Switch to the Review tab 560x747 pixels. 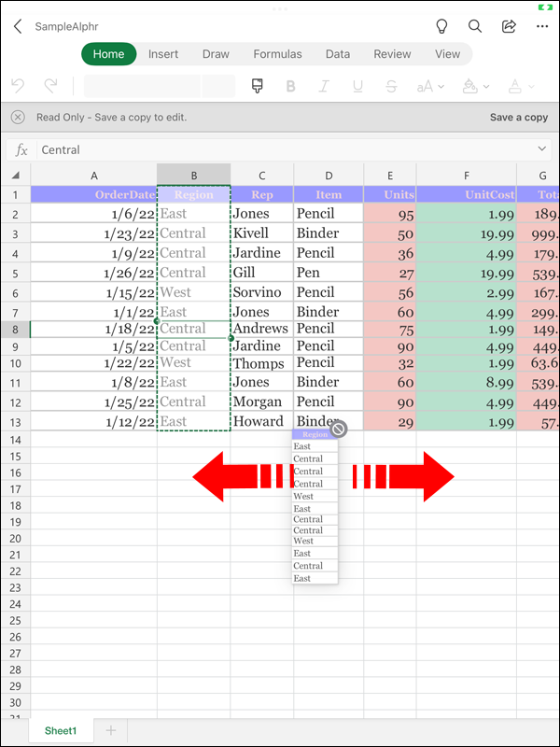pyautogui.click(x=392, y=54)
